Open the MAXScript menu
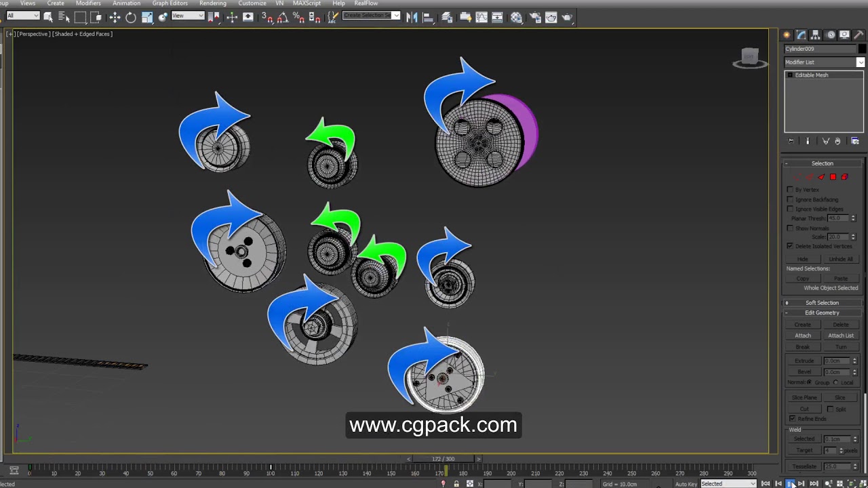 pyautogui.click(x=307, y=3)
